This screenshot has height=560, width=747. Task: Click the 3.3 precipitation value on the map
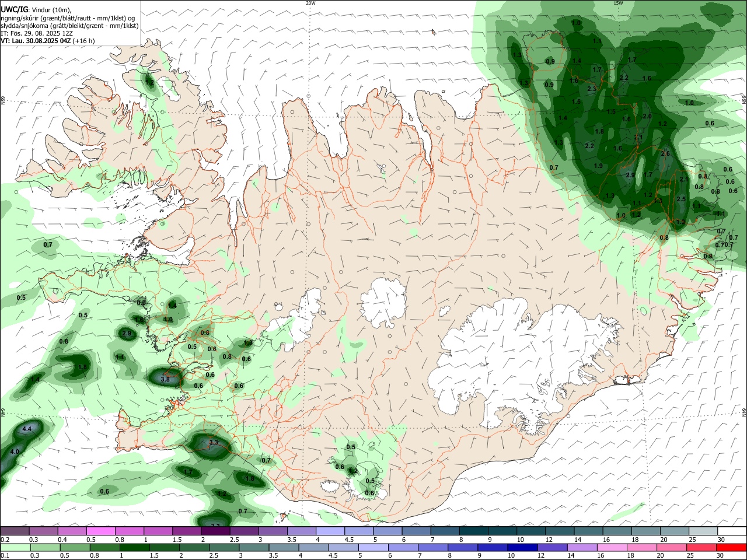[x=213, y=443]
